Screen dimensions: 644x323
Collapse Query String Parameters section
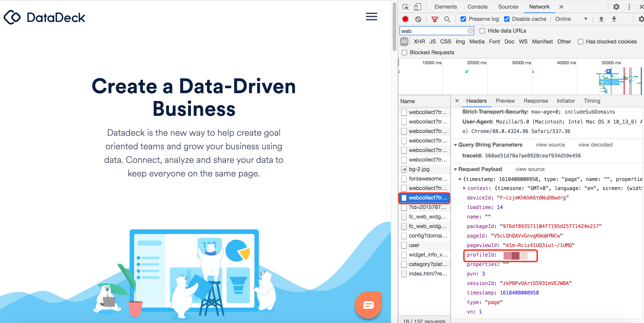(x=455, y=145)
